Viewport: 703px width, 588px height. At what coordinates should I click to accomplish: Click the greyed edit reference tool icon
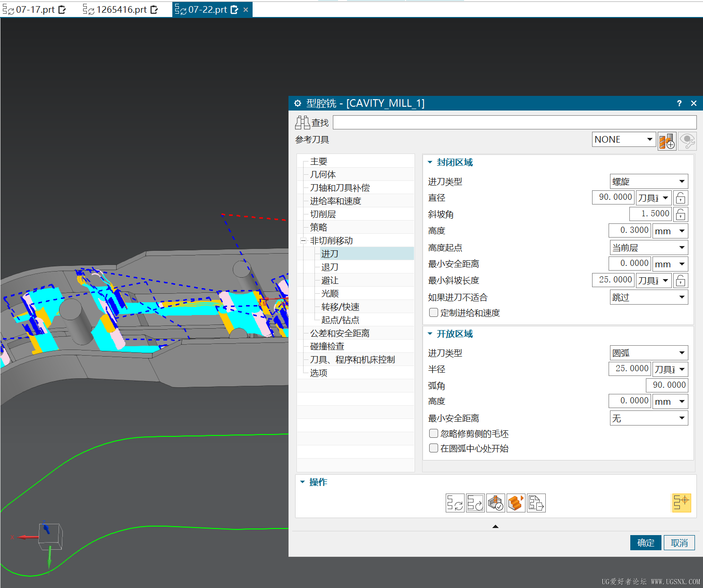click(x=687, y=141)
